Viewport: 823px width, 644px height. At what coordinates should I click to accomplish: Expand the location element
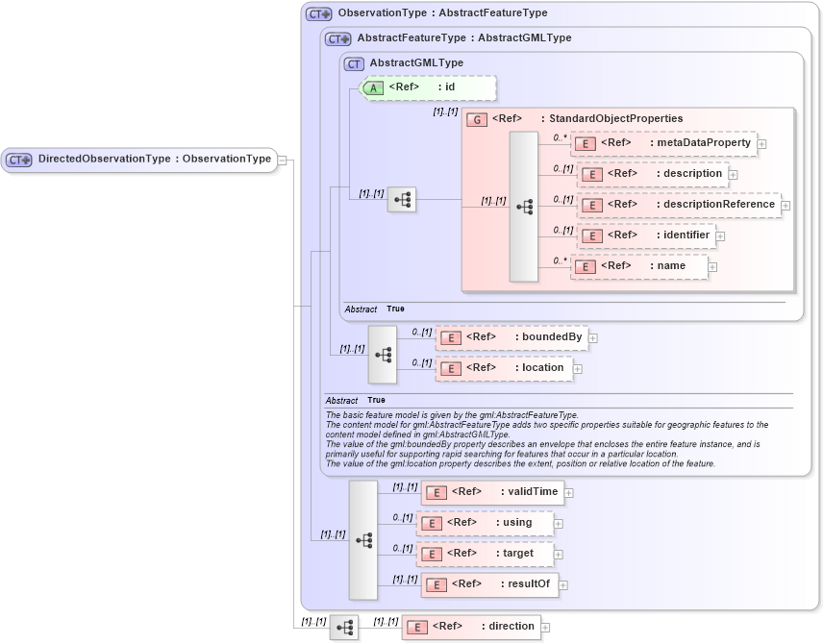(x=578, y=369)
